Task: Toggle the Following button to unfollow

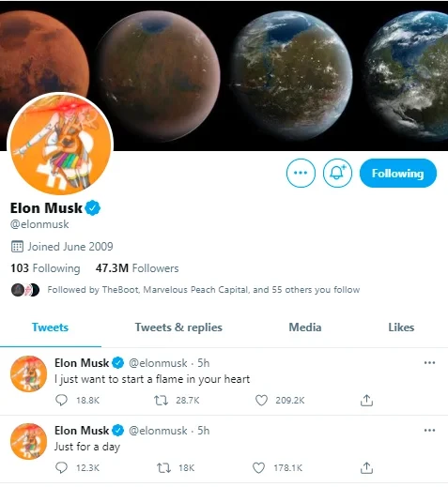Action: tap(398, 173)
